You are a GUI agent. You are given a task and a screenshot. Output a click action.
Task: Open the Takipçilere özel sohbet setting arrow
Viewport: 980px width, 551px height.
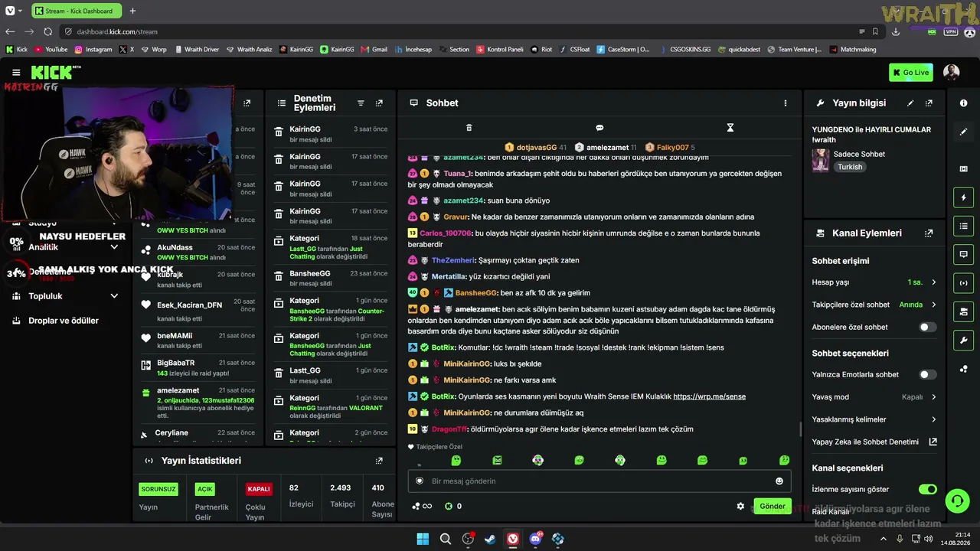[933, 305]
